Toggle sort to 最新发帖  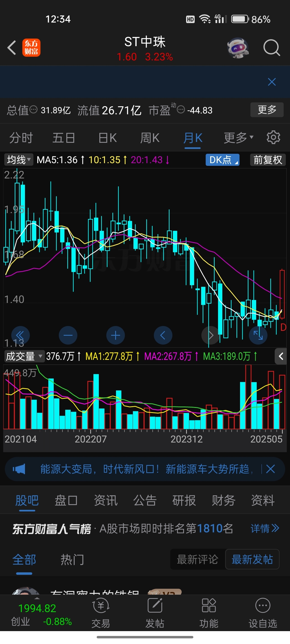tap(252, 559)
